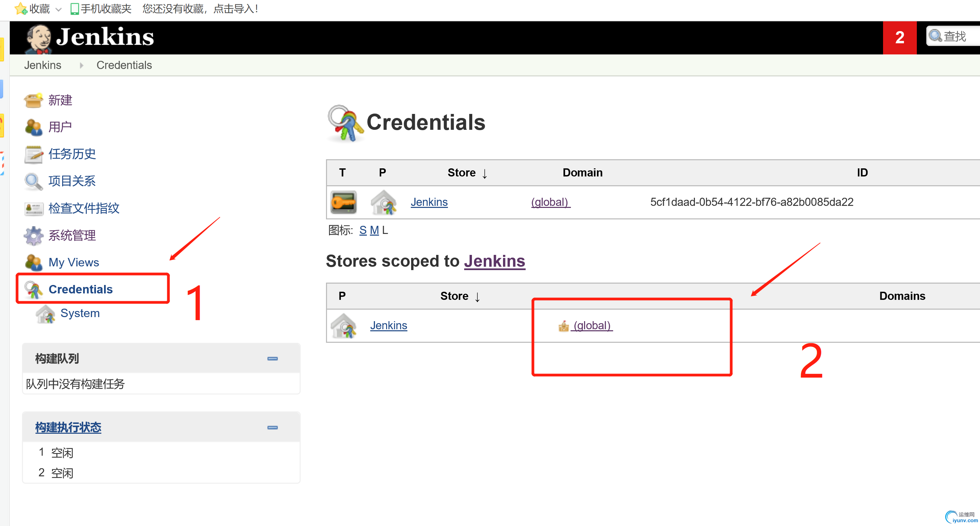
Task: Select small icon size S
Action: pyautogui.click(x=362, y=230)
